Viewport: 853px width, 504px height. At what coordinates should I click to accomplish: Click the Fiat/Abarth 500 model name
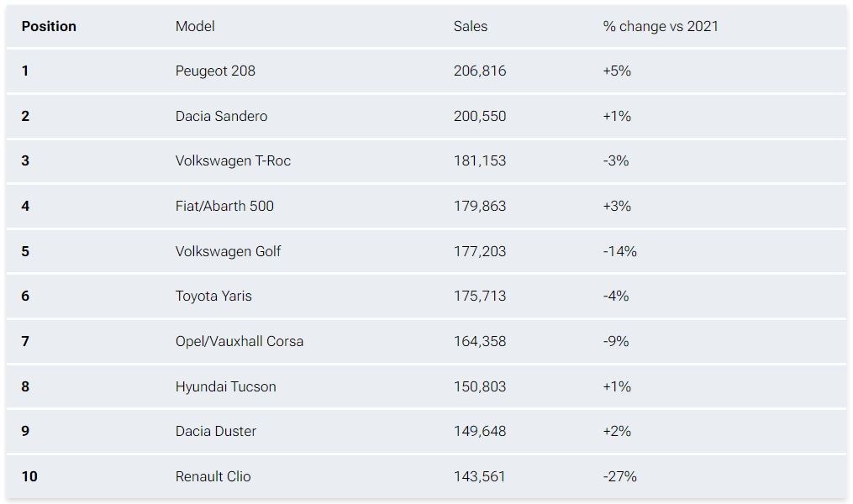[x=224, y=206]
